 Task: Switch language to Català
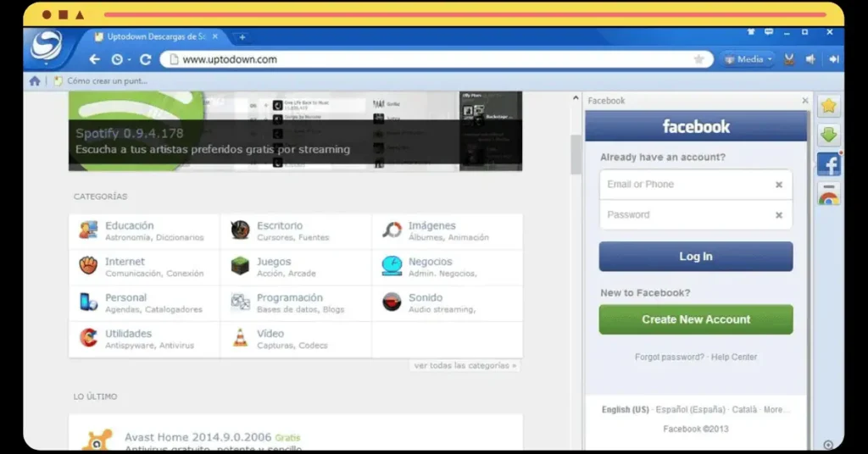coord(744,410)
